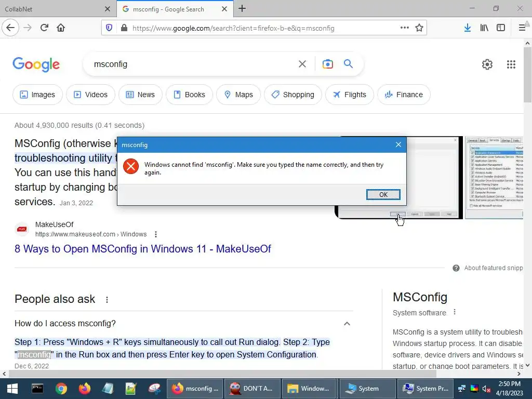
Task: Open a new tab with the plus button
Action: 242,8
